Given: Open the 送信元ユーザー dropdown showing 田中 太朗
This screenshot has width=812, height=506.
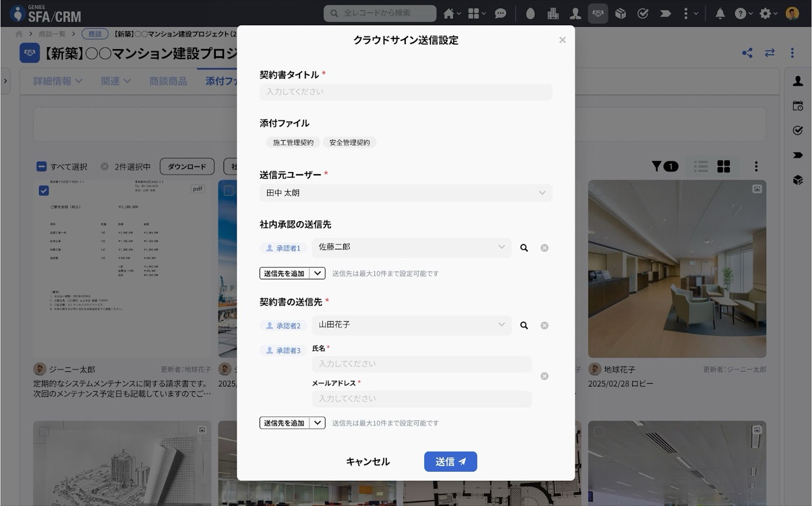Looking at the screenshot, I should [406, 193].
